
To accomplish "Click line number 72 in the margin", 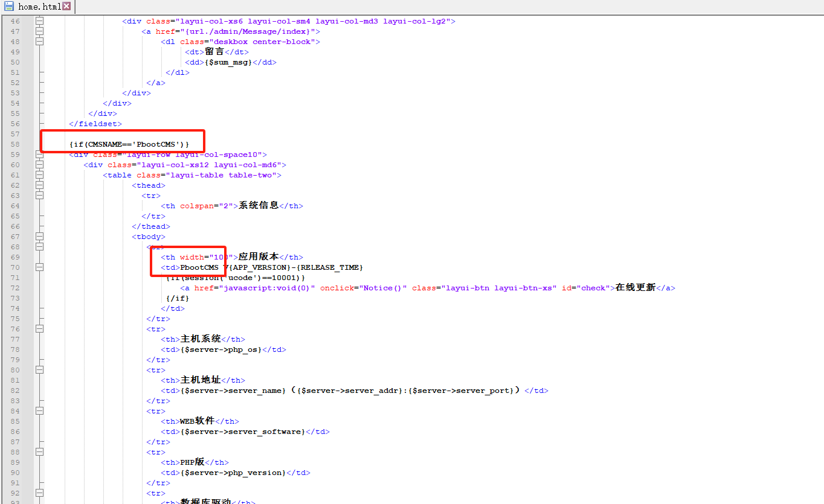I will [15, 288].
